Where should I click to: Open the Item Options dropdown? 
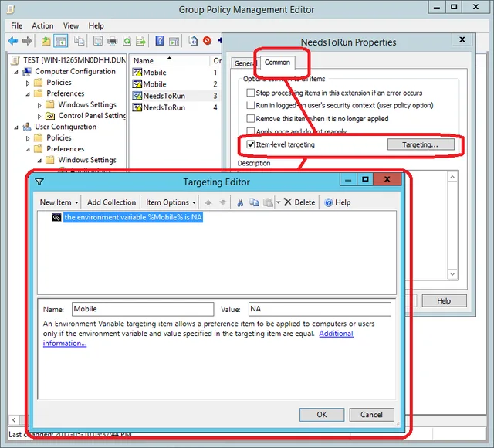(x=171, y=202)
